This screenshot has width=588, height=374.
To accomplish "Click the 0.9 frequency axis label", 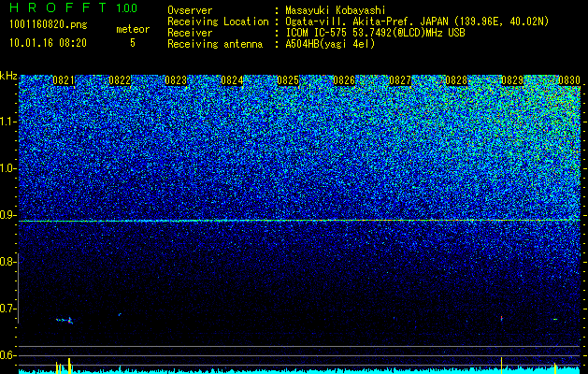I will click(7, 215).
